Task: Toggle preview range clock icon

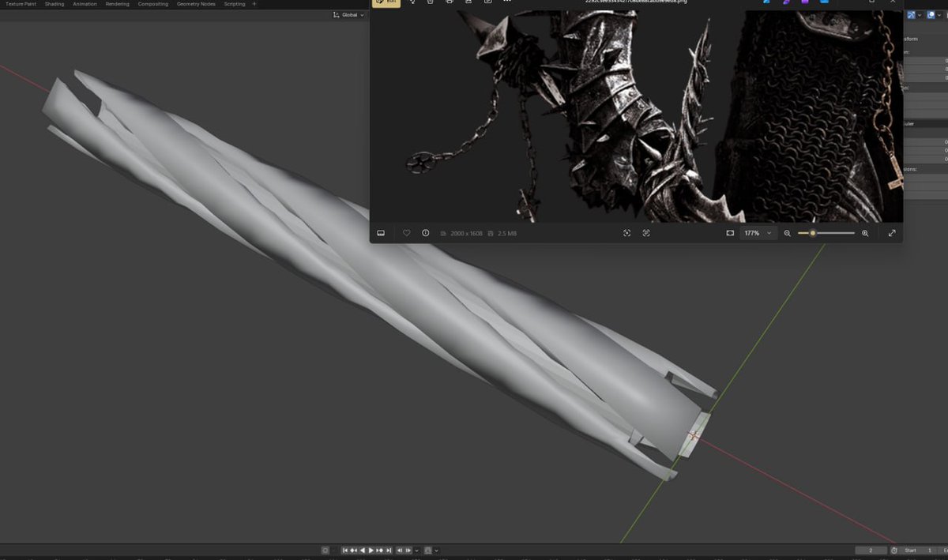Action: [x=893, y=551]
